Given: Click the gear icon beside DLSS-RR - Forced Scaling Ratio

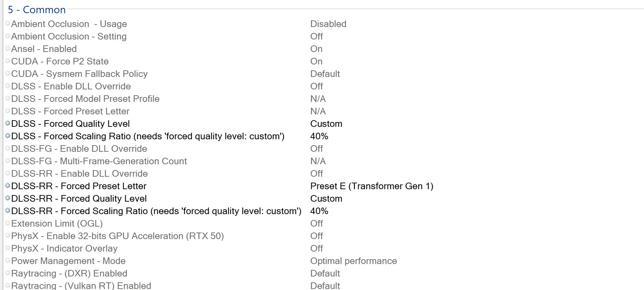Looking at the screenshot, I should pyautogui.click(x=8, y=211).
